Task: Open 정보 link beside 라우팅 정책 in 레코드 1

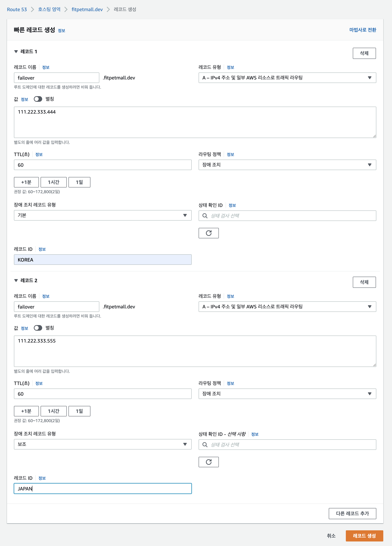Action: (230, 155)
